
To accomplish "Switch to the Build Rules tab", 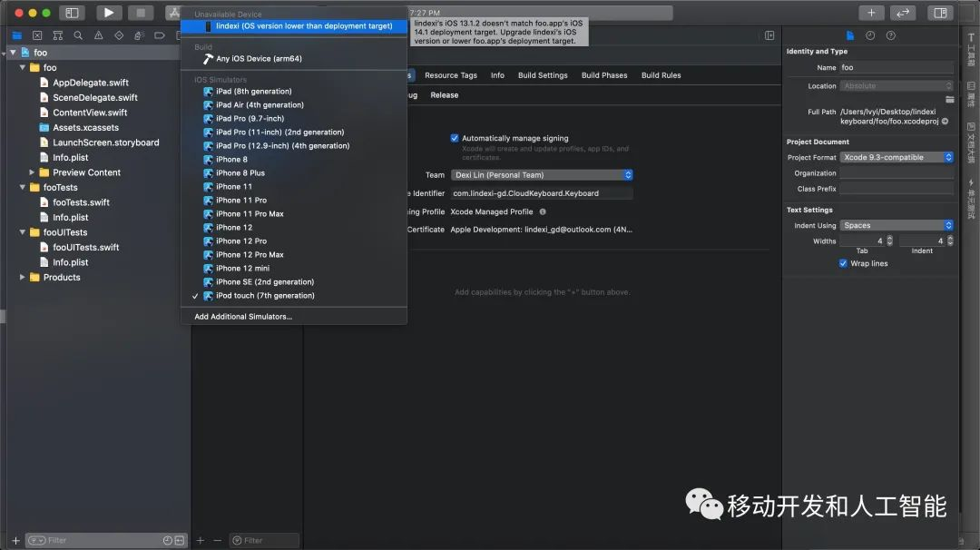I will (661, 75).
